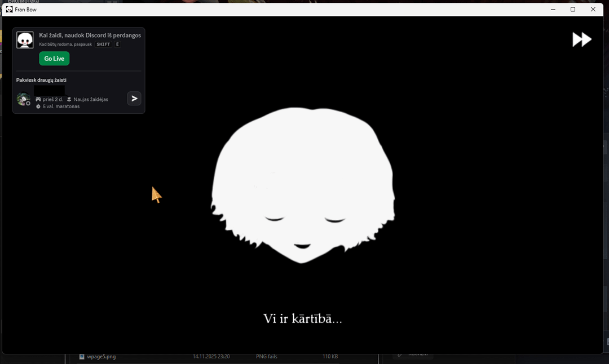Click the 'prieš 2 d.' last played text
The width and height of the screenshot is (609, 364).
52,99
